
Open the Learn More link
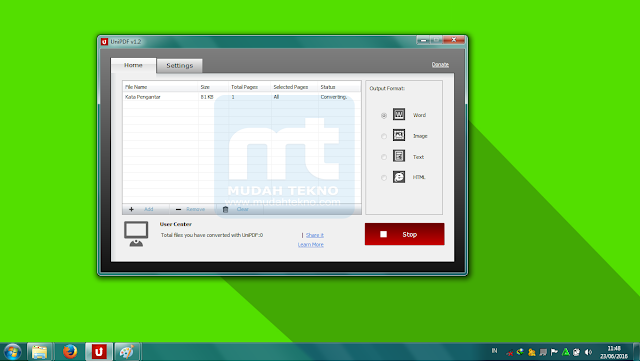click(x=311, y=245)
